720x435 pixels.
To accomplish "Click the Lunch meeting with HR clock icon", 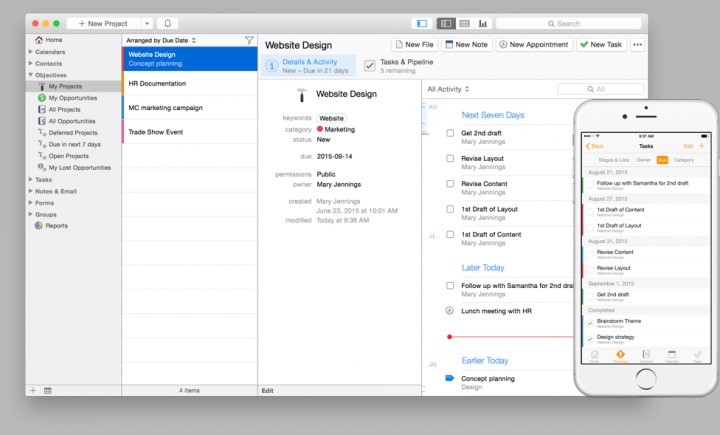I will tap(450, 311).
